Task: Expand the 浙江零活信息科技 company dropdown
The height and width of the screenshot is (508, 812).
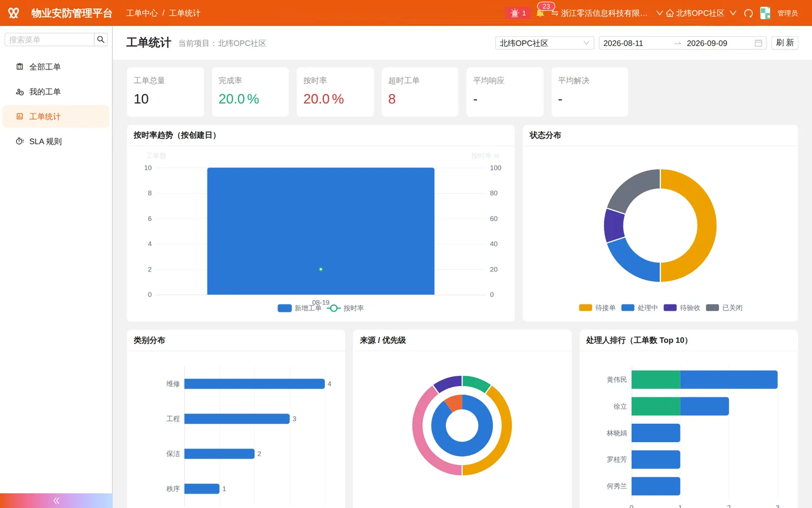Action: coord(659,13)
